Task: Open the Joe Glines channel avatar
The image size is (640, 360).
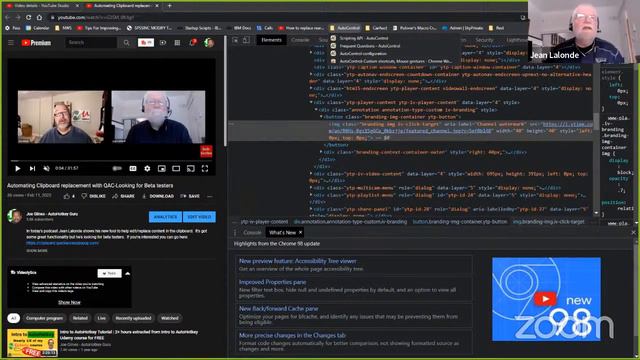Action: pos(15,216)
